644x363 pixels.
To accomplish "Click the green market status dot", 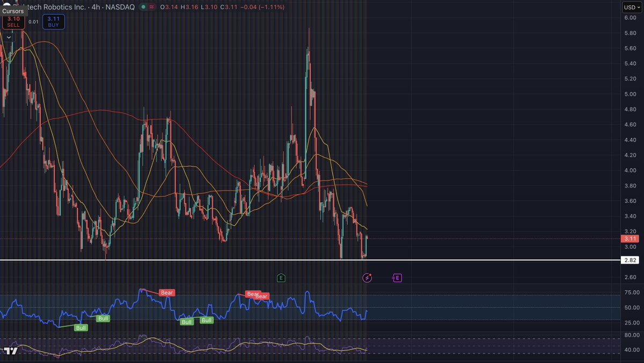I will (142, 8).
